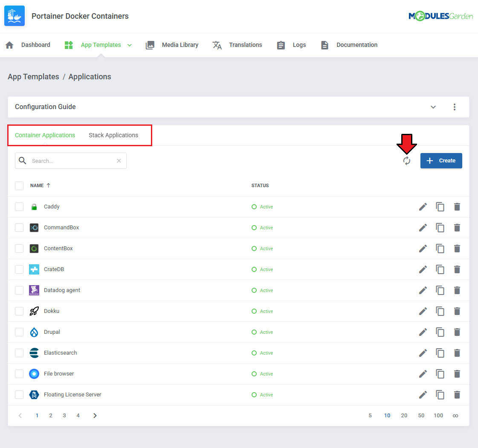Open the Translations menu item
The image size is (478, 448).
[x=237, y=45]
